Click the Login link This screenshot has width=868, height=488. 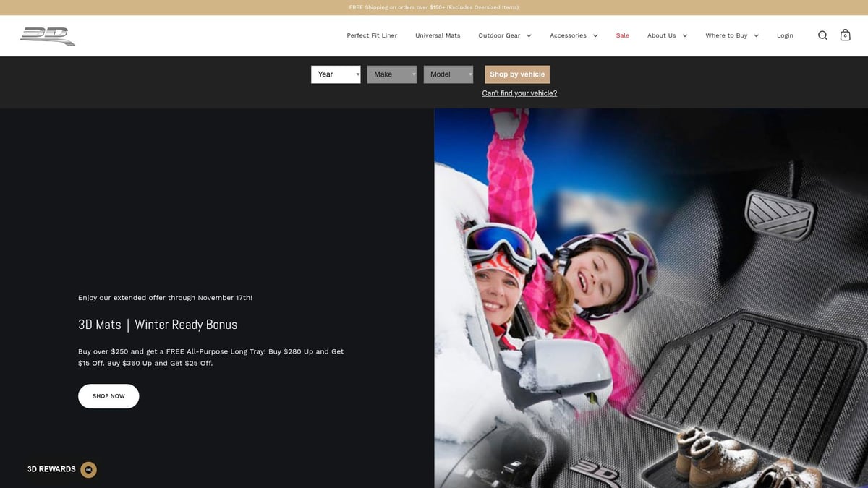pyautogui.click(x=785, y=35)
